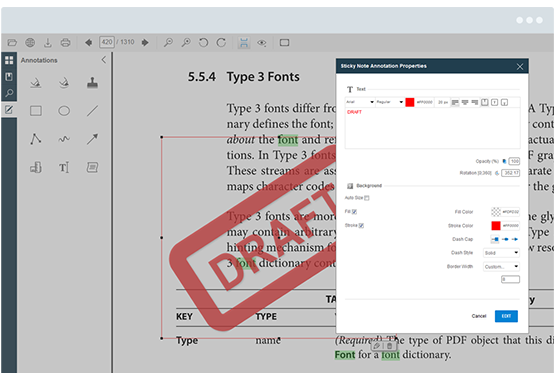Download the current PDF document
Screen dimensions: 555x373
coord(48,43)
